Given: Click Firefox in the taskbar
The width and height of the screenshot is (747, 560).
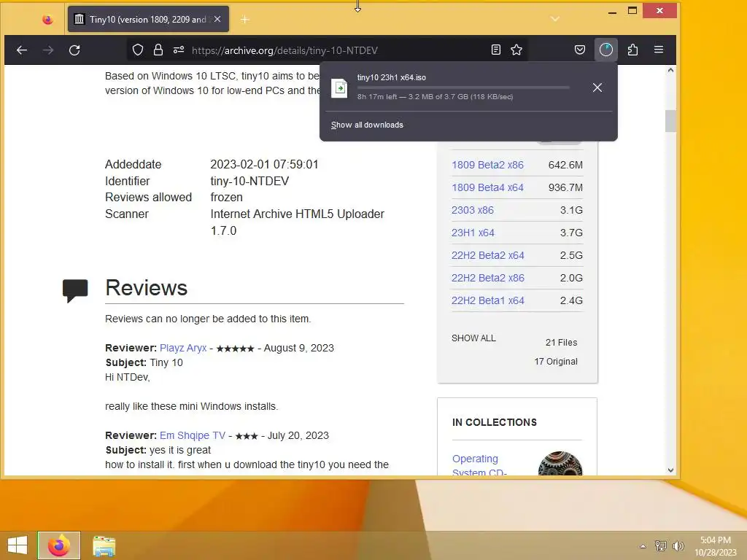Looking at the screenshot, I should click(59, 545).
